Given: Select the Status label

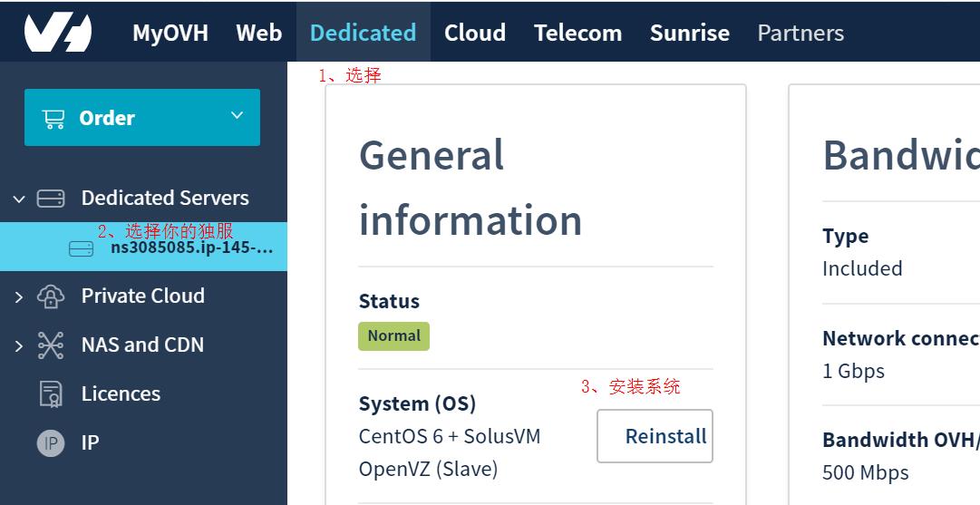Looking at the screenshot, I should click(389, 301).
